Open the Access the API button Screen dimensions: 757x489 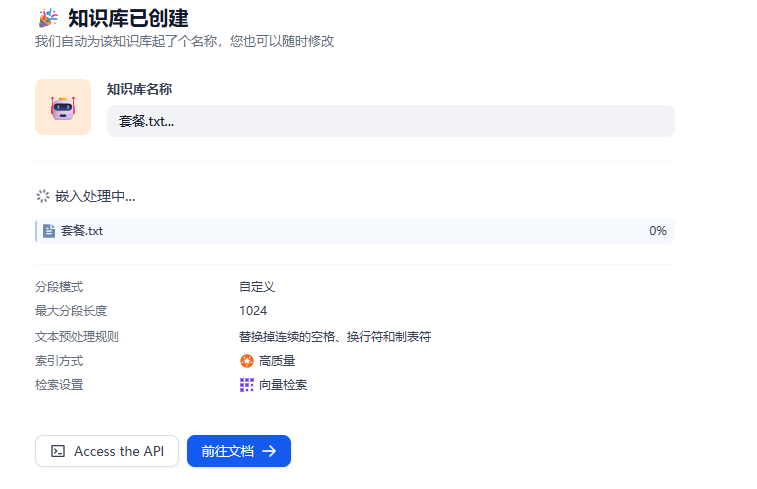[x=107, y=451]
